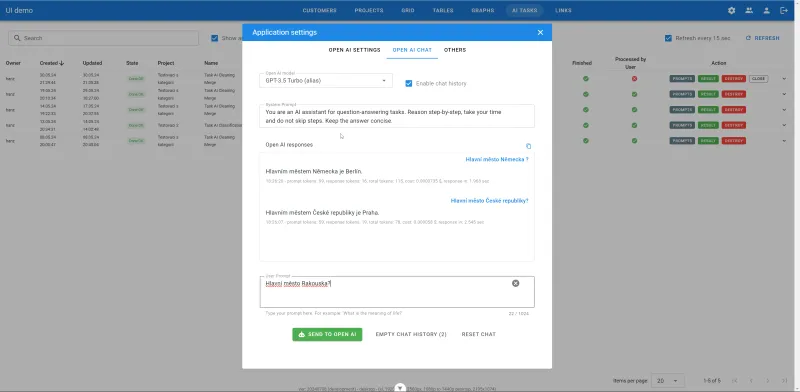The height and width of the screenshot is (392, 800).
Task: Click the State column header
Action: click(x=132, y=63)
